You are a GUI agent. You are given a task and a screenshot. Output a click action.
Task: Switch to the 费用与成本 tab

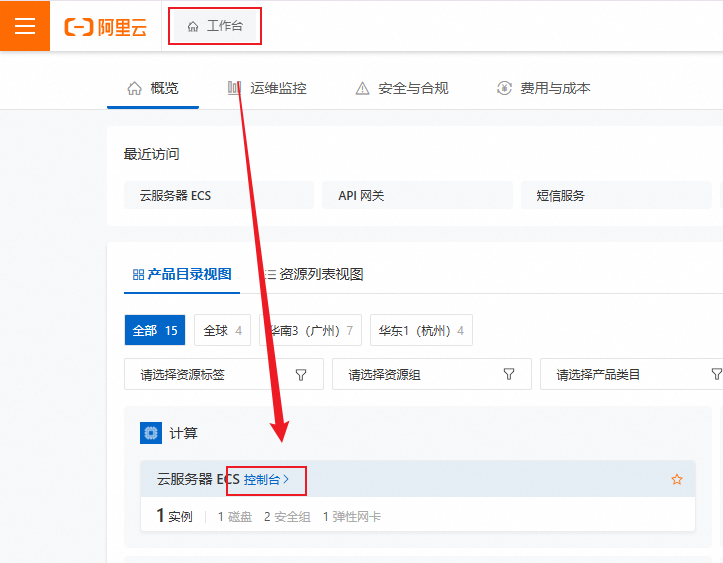(544, 88)
